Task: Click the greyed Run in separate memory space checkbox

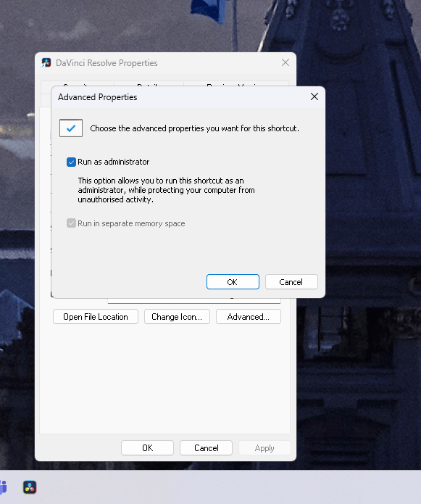Action: click(x=71, y=223)
